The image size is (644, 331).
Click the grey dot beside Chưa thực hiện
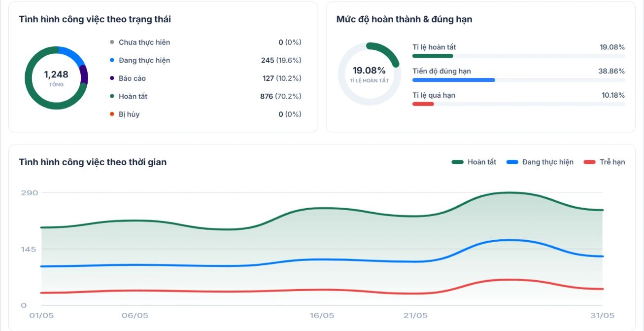coord(112,42)
